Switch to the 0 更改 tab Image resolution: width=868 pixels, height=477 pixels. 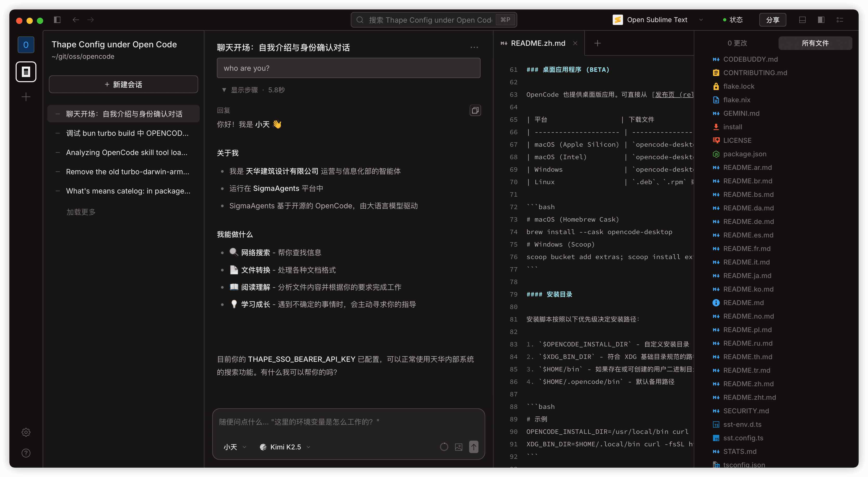[737, 43]
